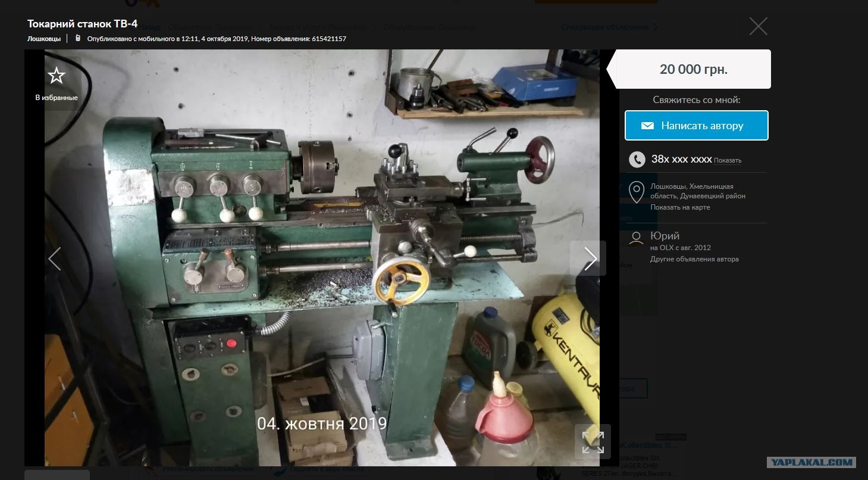
Task: Click the map pin location icon
Action: click(637, 192)
